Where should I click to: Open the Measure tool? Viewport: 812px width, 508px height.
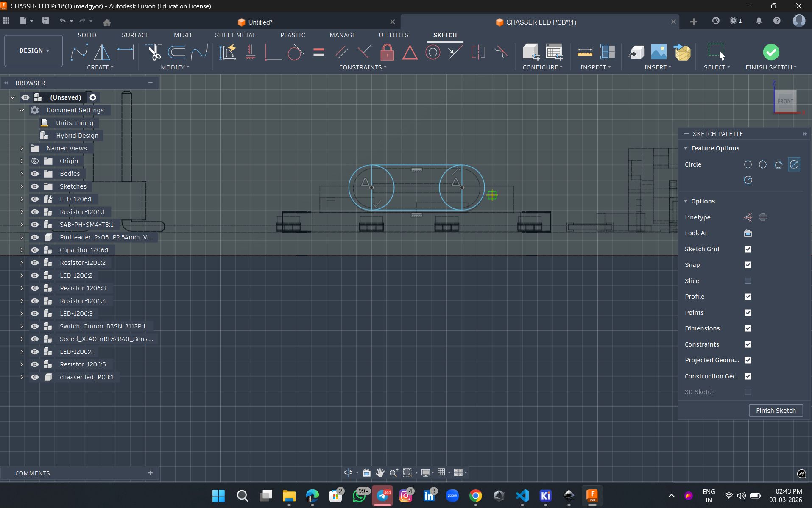585,52
